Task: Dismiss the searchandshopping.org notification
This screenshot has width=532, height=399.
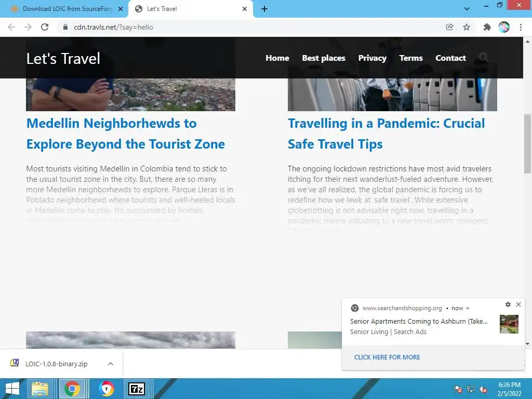Action: tap(518, 304)
